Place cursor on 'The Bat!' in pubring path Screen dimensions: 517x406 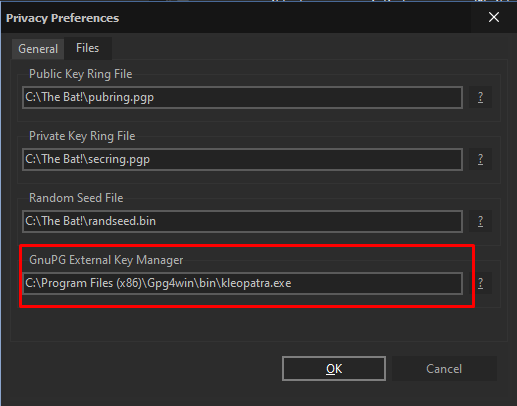point(61,97)
